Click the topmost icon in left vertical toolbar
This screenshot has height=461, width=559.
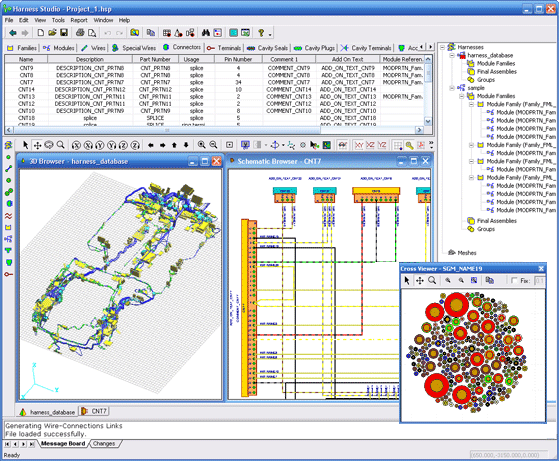[x=8, y=145]
